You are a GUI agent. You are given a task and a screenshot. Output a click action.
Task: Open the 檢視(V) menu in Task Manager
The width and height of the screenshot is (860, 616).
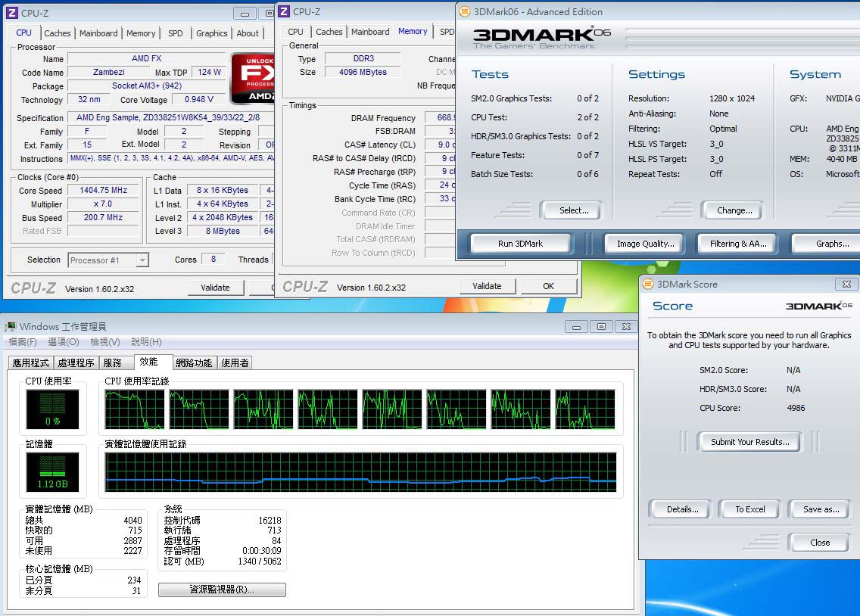pos(104,342)
